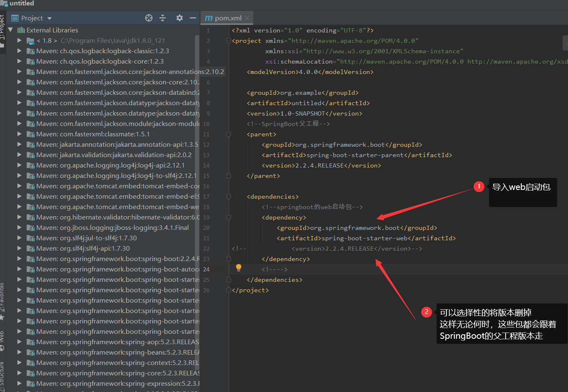The height and width of the screenshot is (392, 568).
Task: Click the version 1.0-SNAPSHOT line
Action: 304,113
